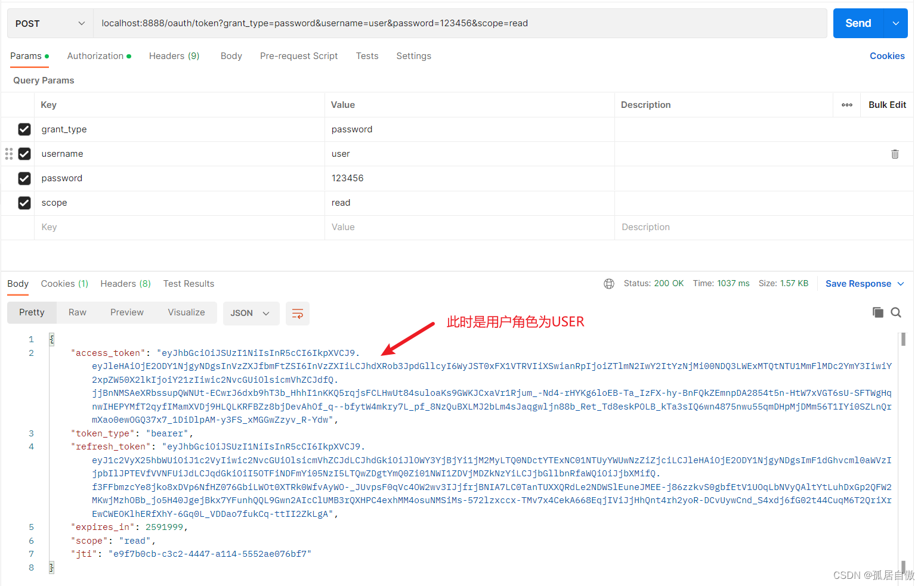Click the value cell 'read'
The image size is (924, 586).
(469, 203)
